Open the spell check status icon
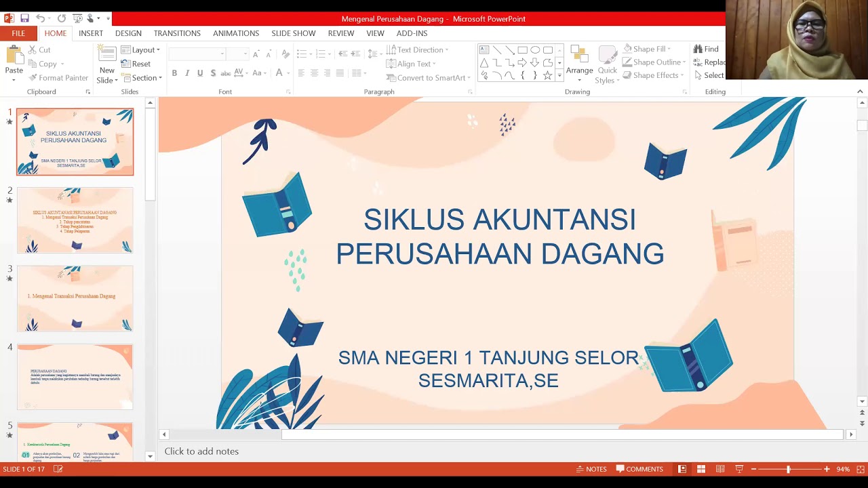868x488 pixels. pos(58,469)
